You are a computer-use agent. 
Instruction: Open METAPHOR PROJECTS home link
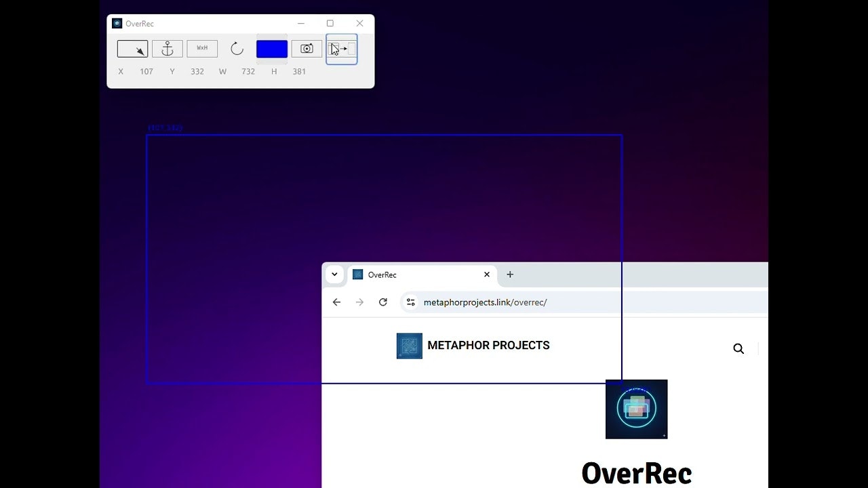488,346
